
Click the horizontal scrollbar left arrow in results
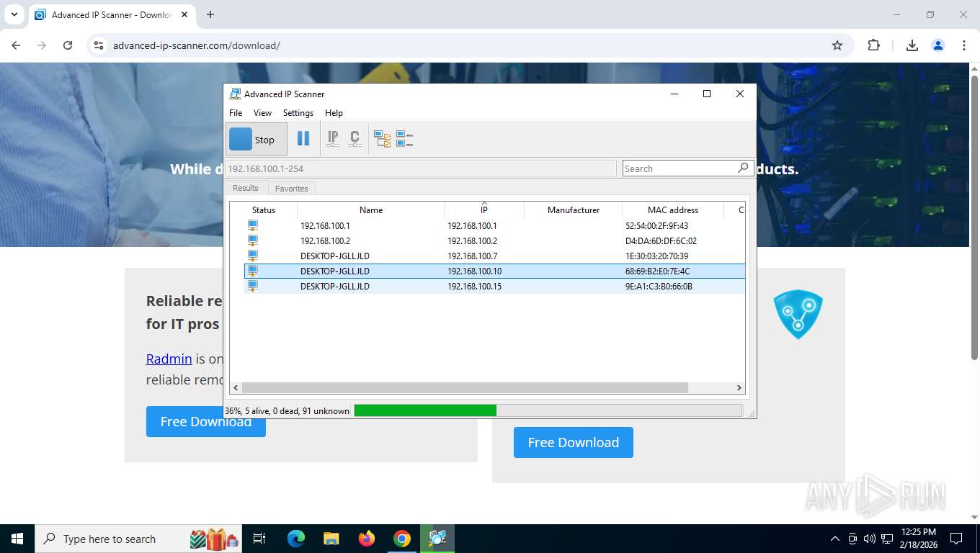(236, 388)
